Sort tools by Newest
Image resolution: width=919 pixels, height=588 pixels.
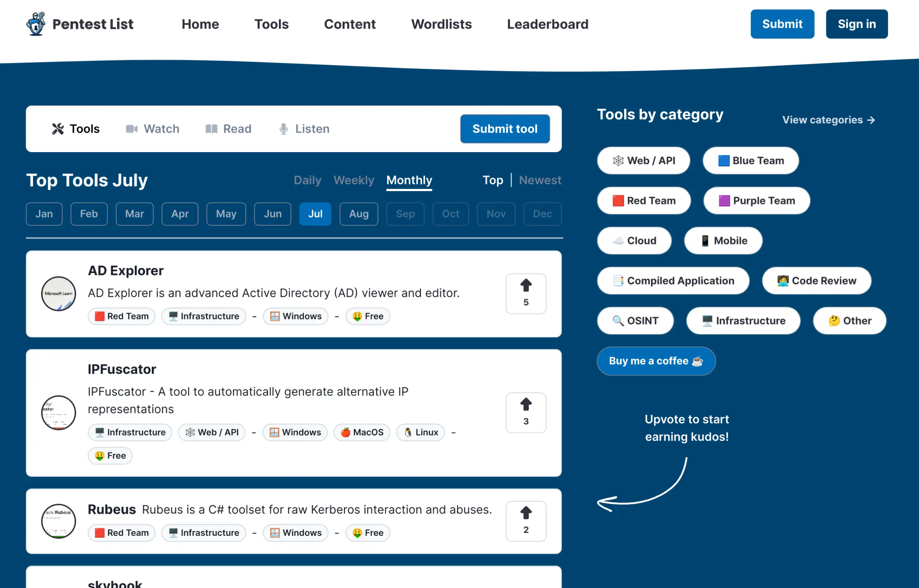pos(540,180)
